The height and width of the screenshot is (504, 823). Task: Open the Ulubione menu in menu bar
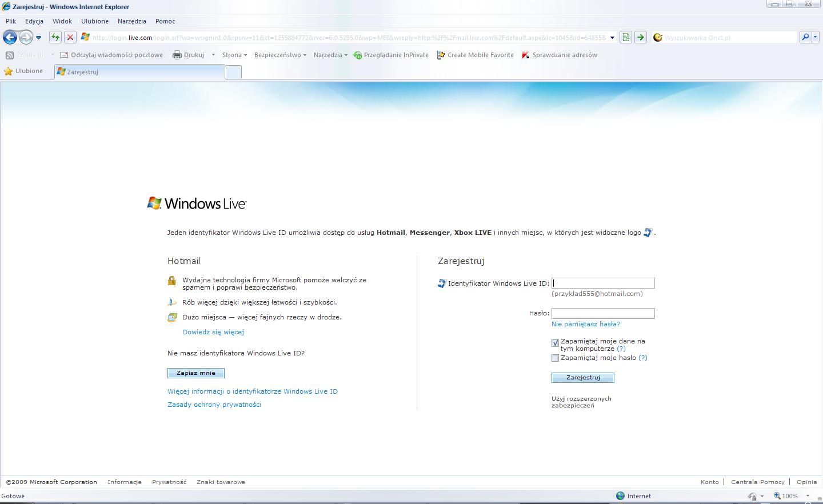(95, 21)
